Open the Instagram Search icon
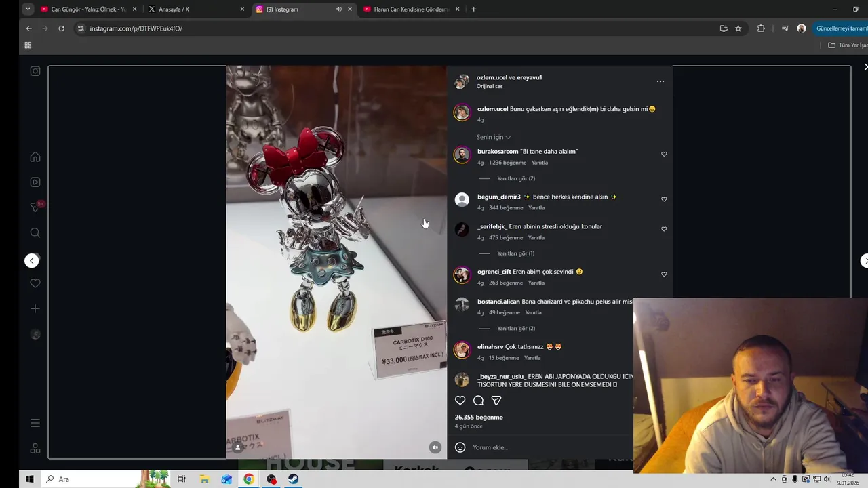 pos(35,233)
